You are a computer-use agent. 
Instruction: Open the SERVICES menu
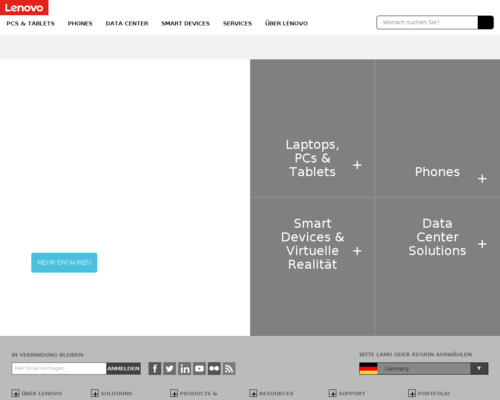(237, 23)
